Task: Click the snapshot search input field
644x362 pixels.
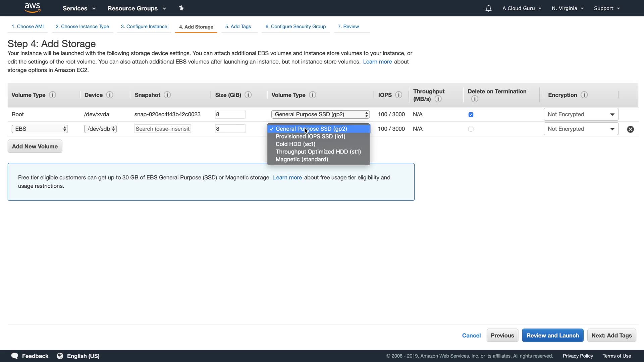Action: [x=163, y=129]
